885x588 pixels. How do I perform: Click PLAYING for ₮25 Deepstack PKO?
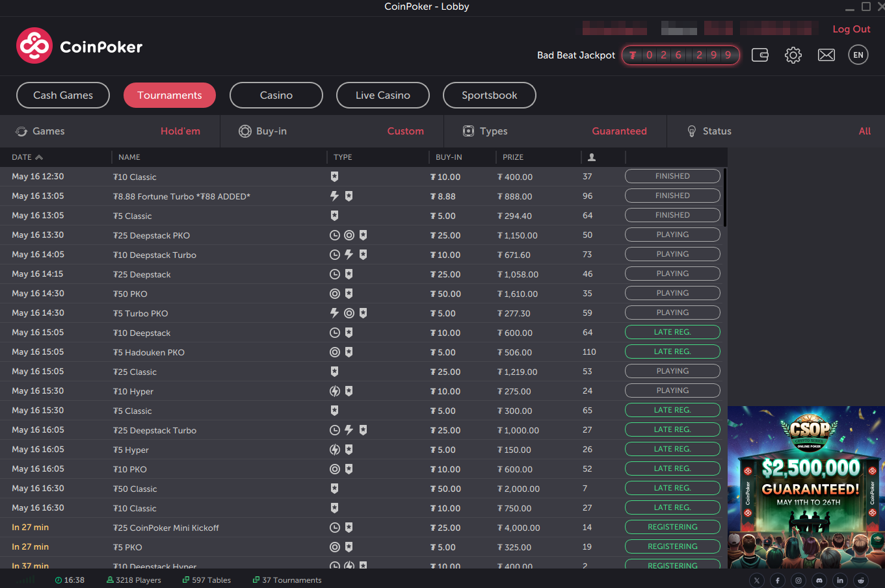point(672,235)
